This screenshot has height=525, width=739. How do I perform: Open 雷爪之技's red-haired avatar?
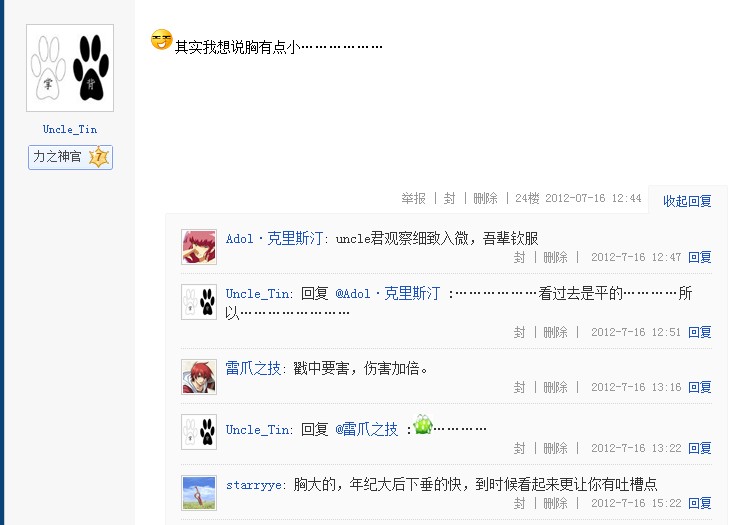[x=199, y=377]
